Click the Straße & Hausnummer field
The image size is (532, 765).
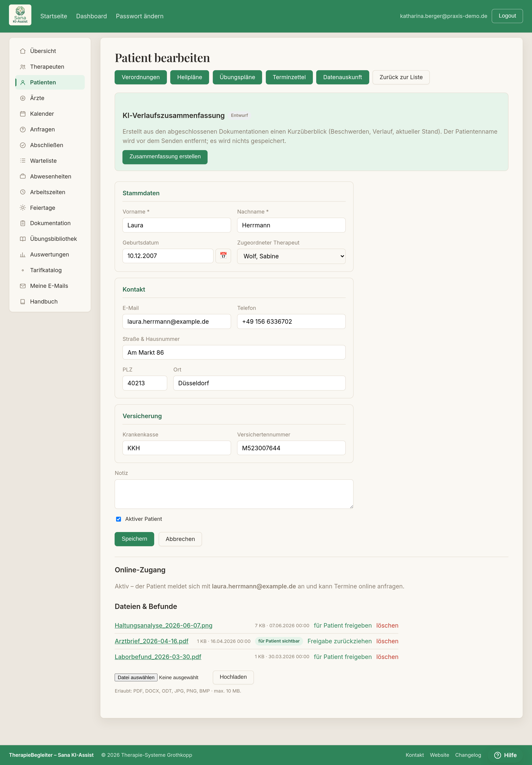pos(234,352)
